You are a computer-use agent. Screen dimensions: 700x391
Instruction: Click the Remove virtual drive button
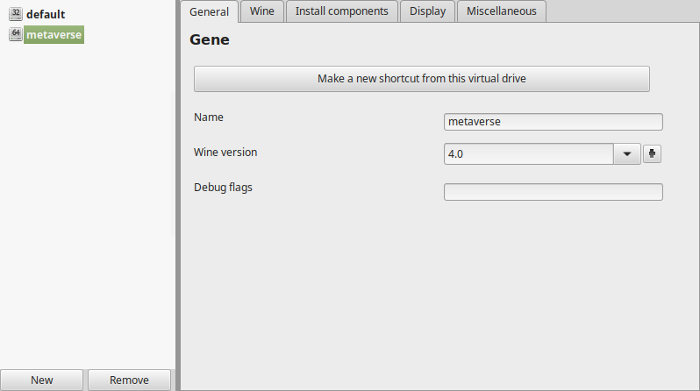tap(129, 380)
